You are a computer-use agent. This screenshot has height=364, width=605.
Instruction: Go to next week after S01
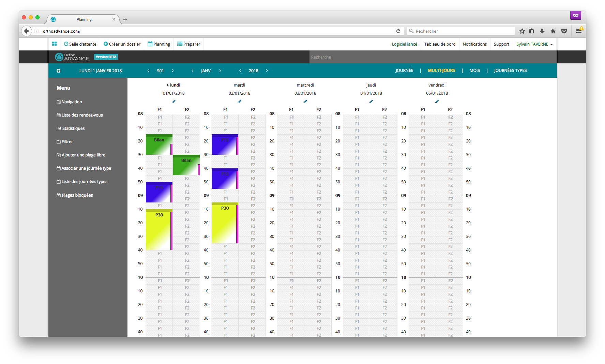click(x=173, y=71)
